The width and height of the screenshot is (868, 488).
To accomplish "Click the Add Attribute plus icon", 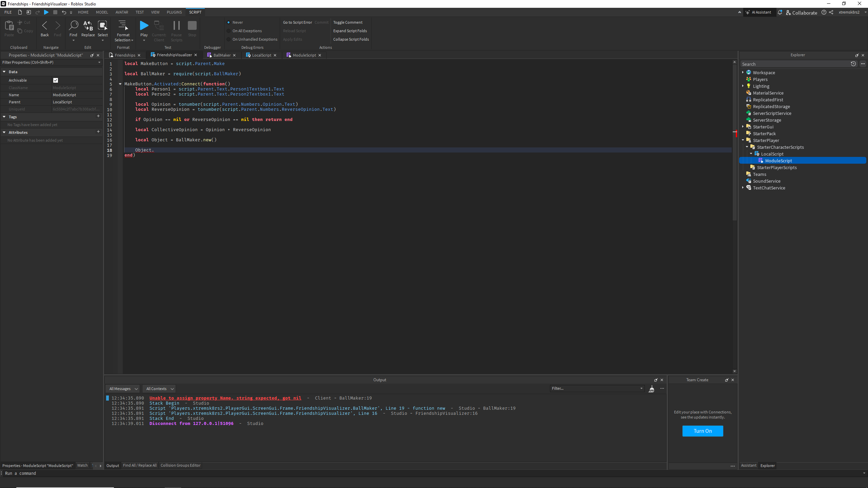I will 98,132.
